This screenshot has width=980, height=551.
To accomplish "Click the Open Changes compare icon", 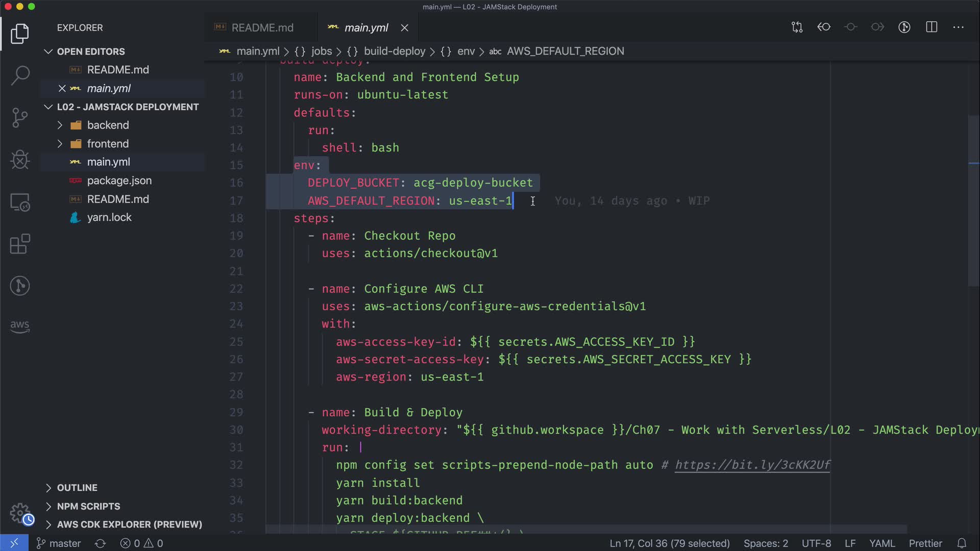I will tap(797, 28).
